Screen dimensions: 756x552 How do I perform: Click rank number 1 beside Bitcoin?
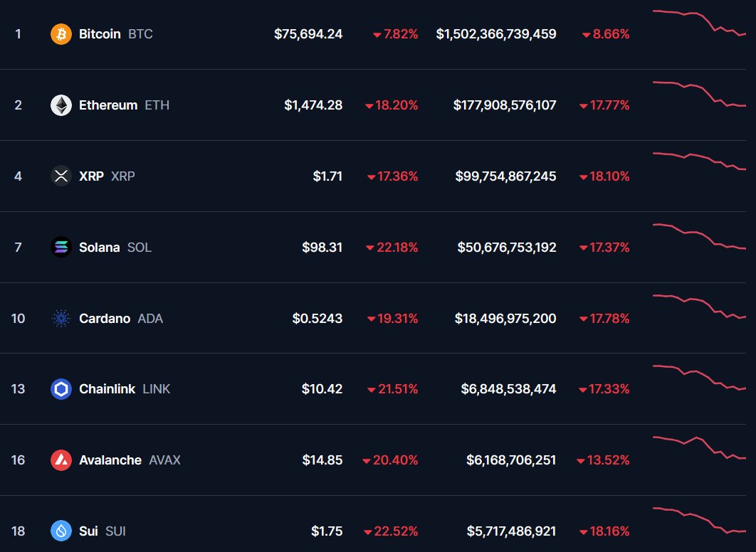click(18, 34)
